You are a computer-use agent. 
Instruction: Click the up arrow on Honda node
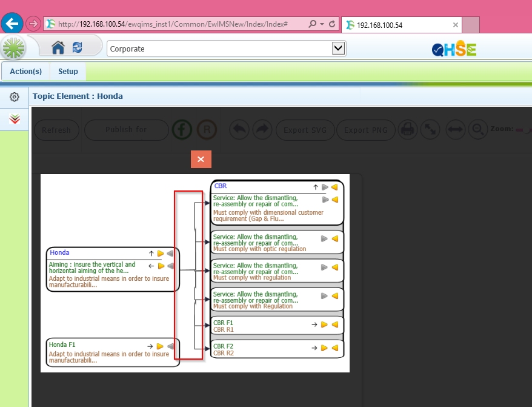[151, 254]
